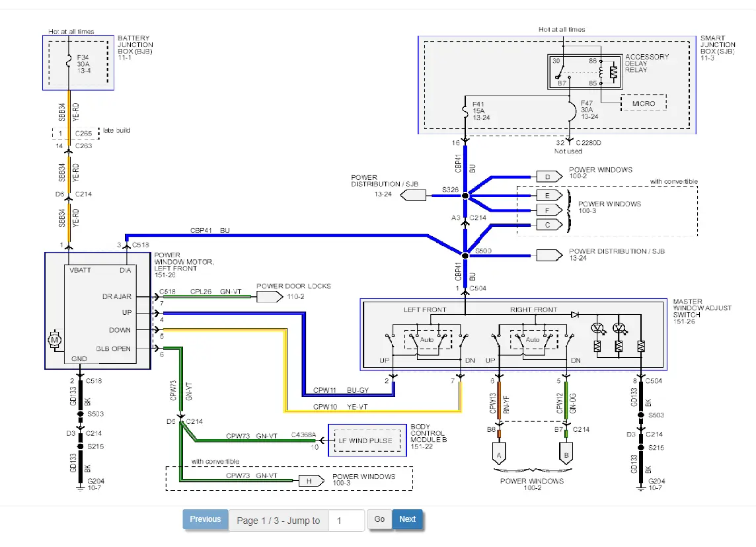Click the 'VBATT' pin label

click(80, 270)
